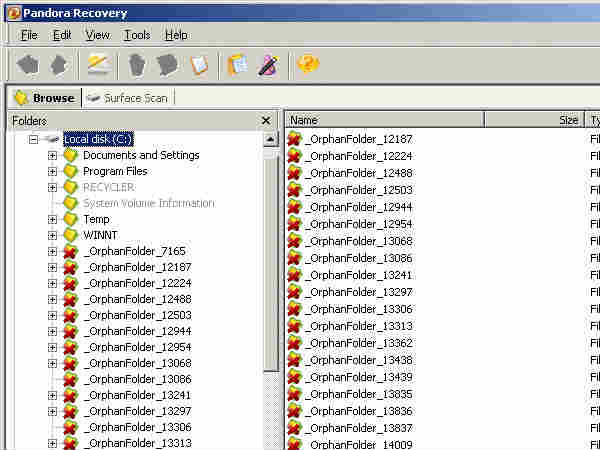Select _OrphanFolder_13837 in the file list

coord(359,428)
